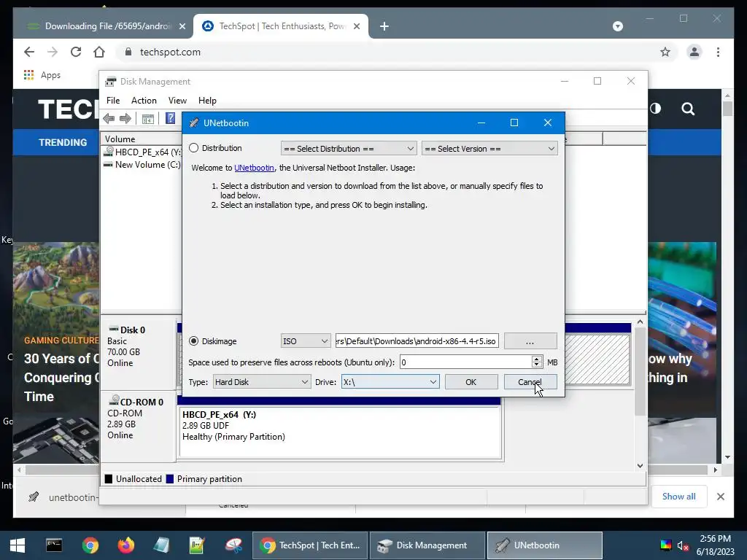Open a new Chrome tab
The width and height of the screenshot is (747, 560).
click(x=384, y=27)
